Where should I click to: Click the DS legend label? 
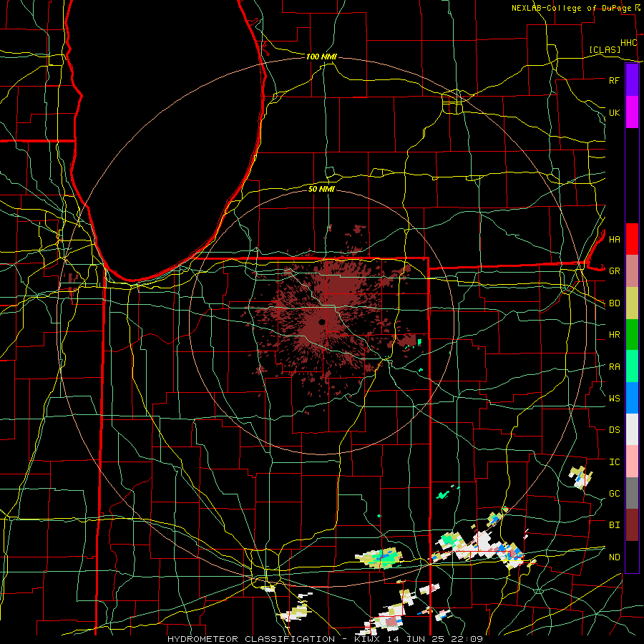(x=614, y=430)
